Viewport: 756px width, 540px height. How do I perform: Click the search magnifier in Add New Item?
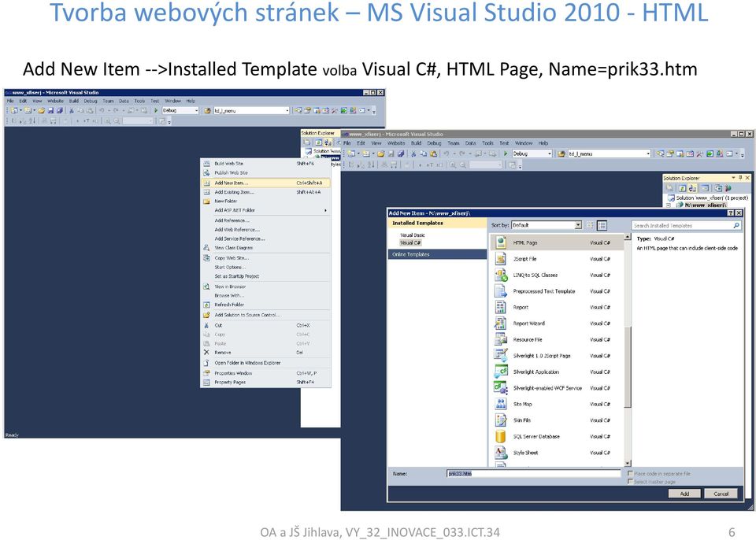click(736, 226)
